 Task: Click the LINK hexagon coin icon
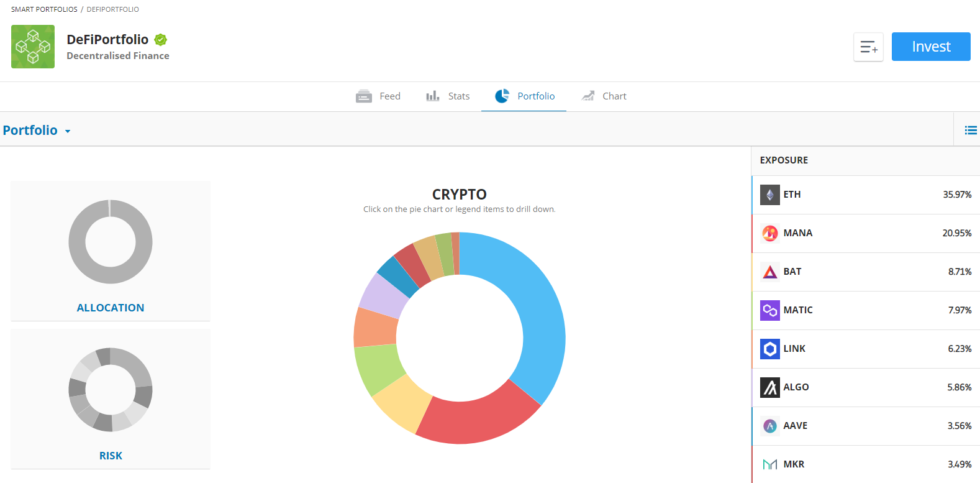tap(770, 349)
